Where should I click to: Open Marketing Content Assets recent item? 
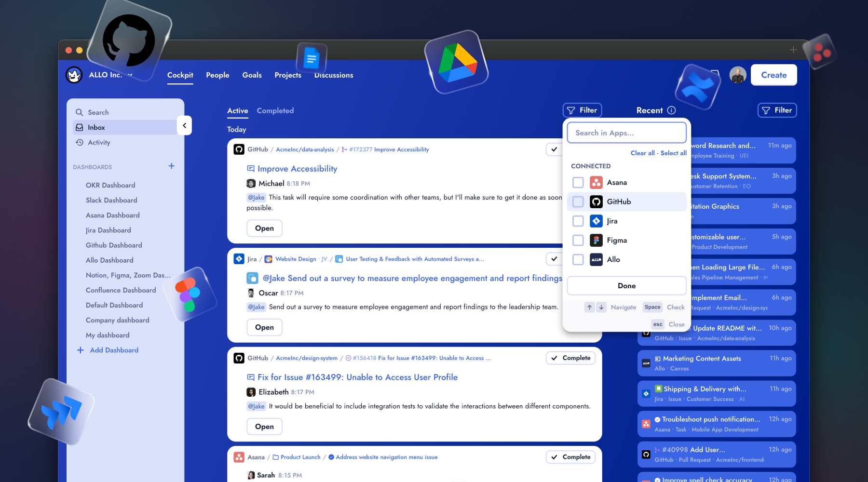tap(717, 363)
